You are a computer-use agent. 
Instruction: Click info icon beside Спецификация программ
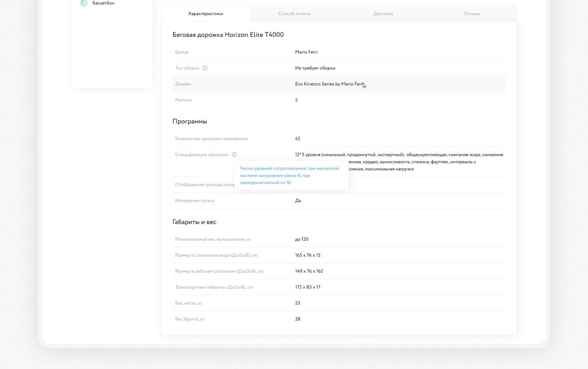(x=234, y=154)
